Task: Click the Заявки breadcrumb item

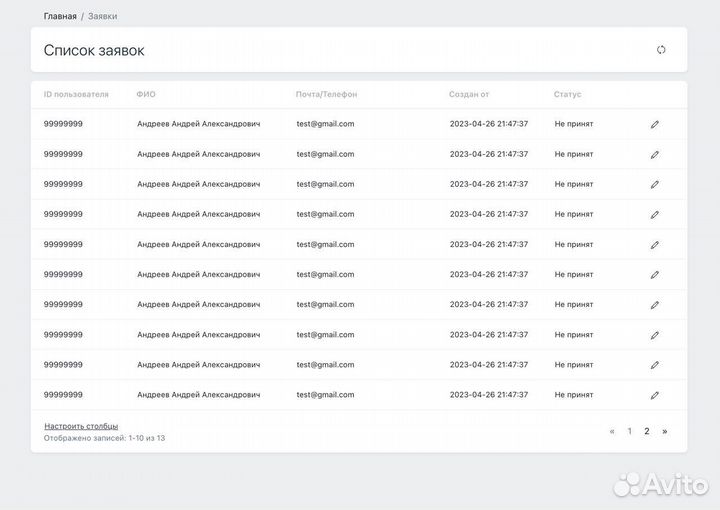Action: [102, 17]
